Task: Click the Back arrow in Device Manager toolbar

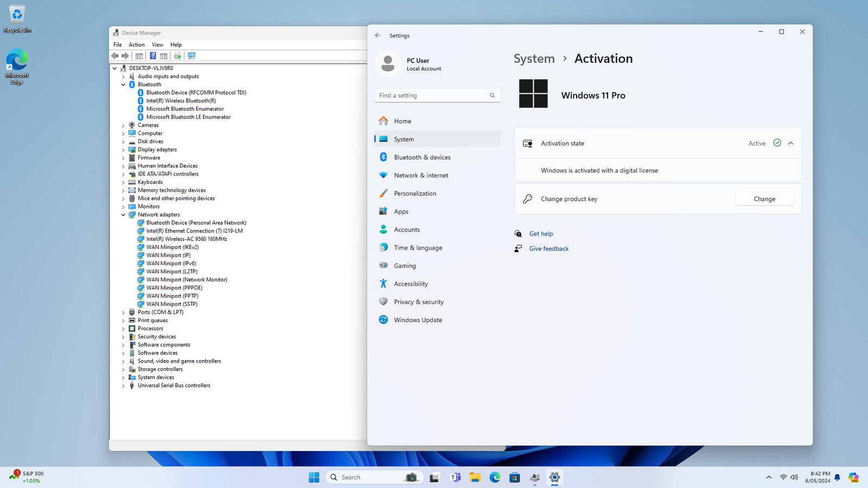Action: (115, 56)
